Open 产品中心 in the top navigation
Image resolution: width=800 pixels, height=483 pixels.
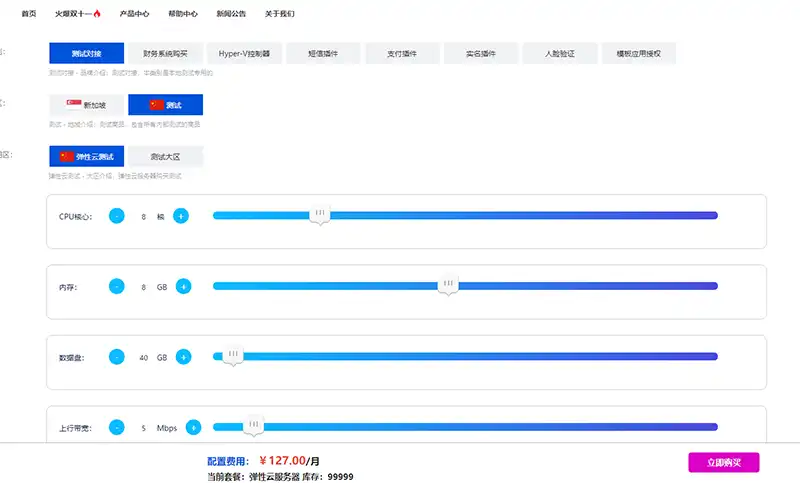(x=134, y=15)
